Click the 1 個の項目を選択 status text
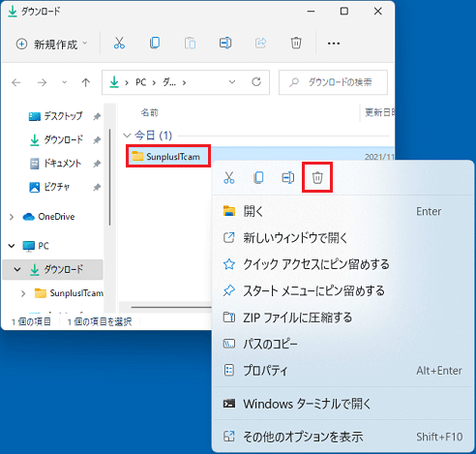 (x=100, y=321)
